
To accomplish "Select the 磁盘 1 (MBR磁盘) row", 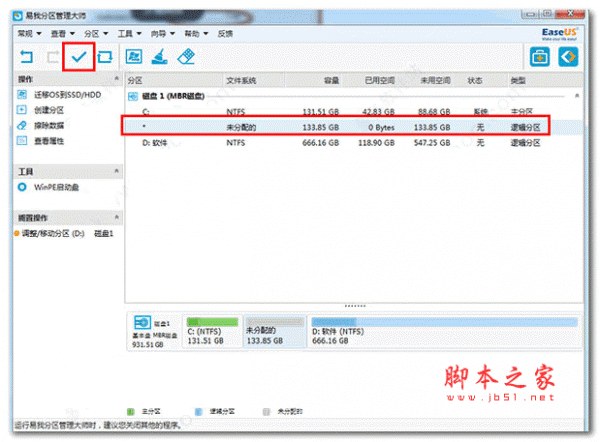I will (x=354, y=96).
